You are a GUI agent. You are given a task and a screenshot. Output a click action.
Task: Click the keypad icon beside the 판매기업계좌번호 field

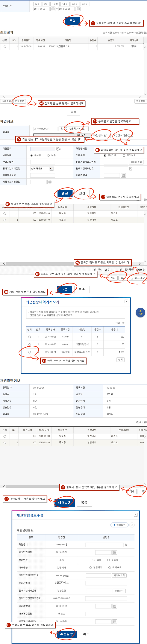pos(131,169)
